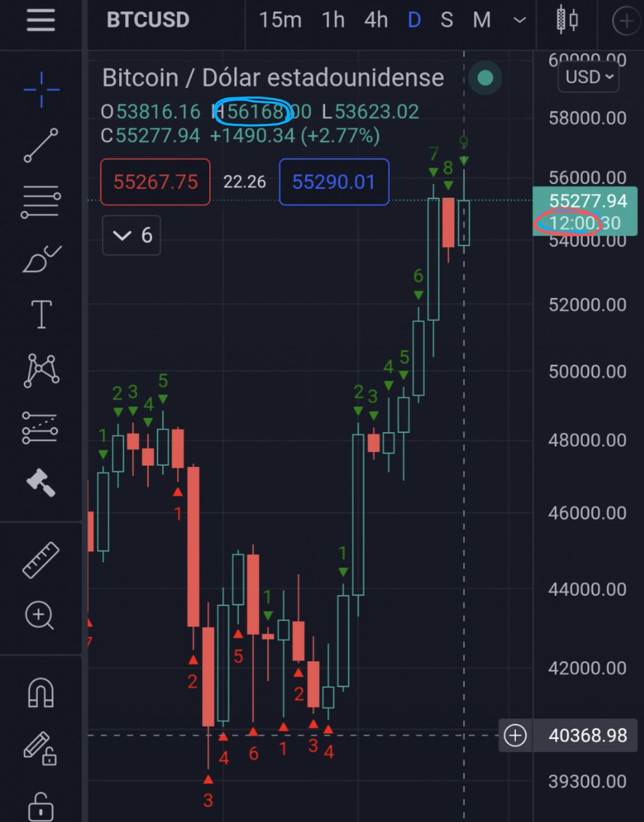Open the Fibonacci/pitchfork lines tool
Image resolution: width=644 pixels, height=822 pixels.
click(41, 202)
